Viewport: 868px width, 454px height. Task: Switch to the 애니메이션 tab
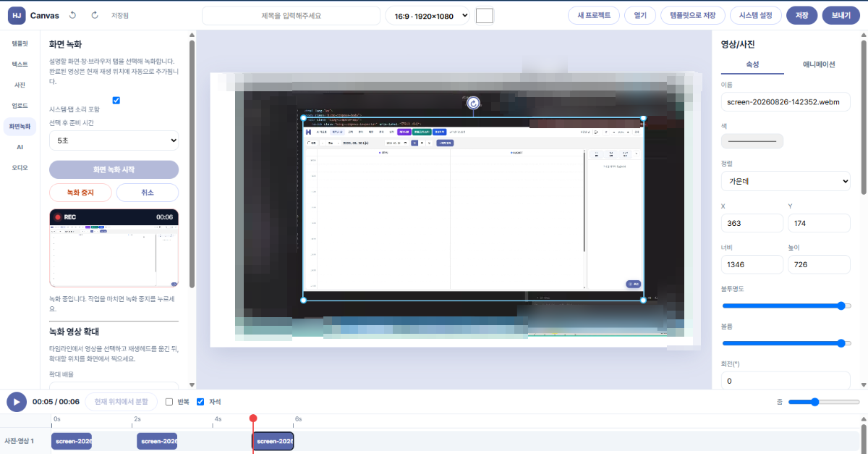(x=819, y=64)
